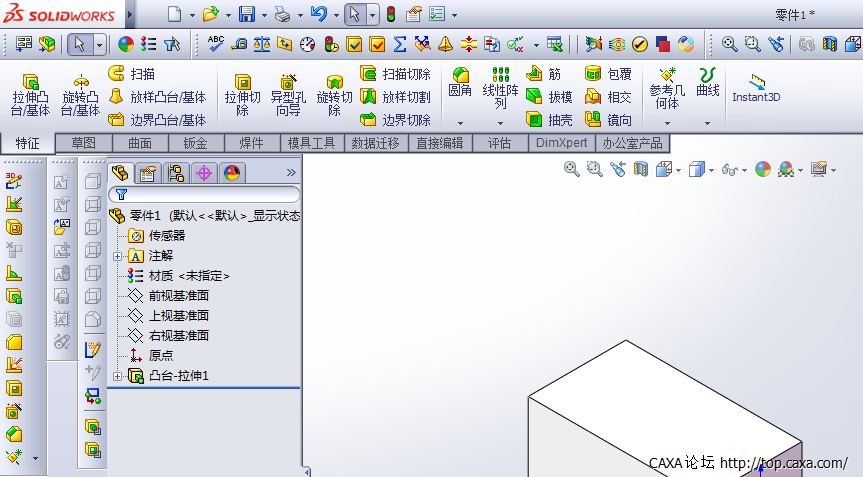Switch to the 草图 sketch tab

pyautogui.click(x=83, y=143)
